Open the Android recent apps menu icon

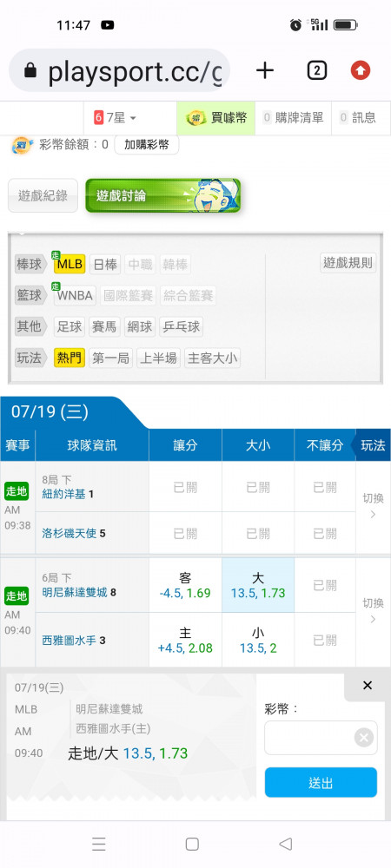pos(98,844)
